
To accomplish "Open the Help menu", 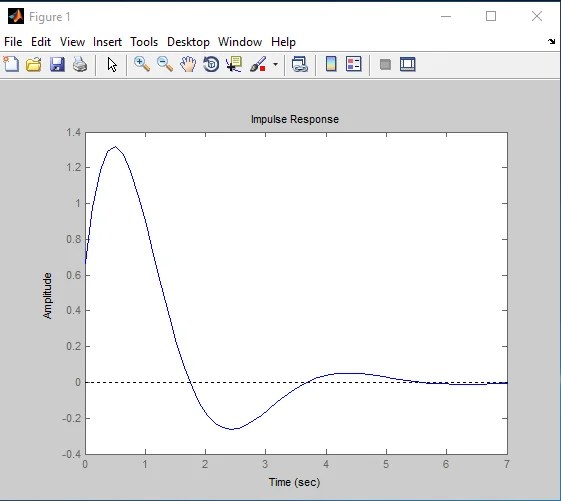I will [283, 42].
